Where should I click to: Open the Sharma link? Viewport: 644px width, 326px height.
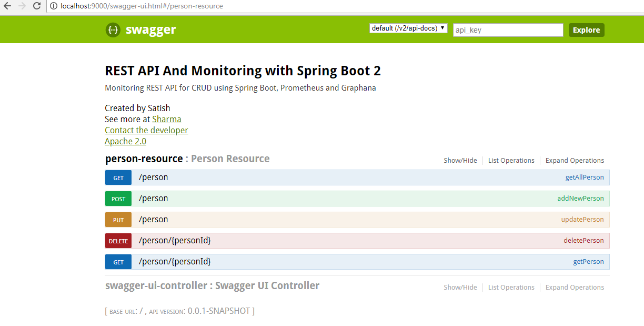166,119
